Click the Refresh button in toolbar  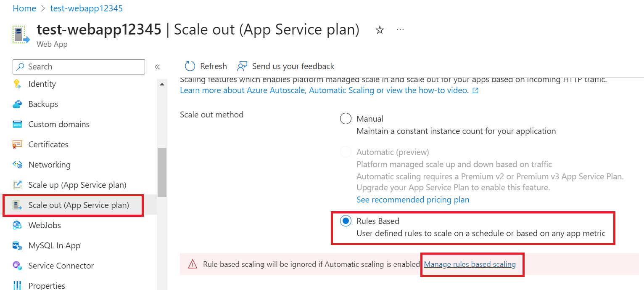tap(206, 66)
